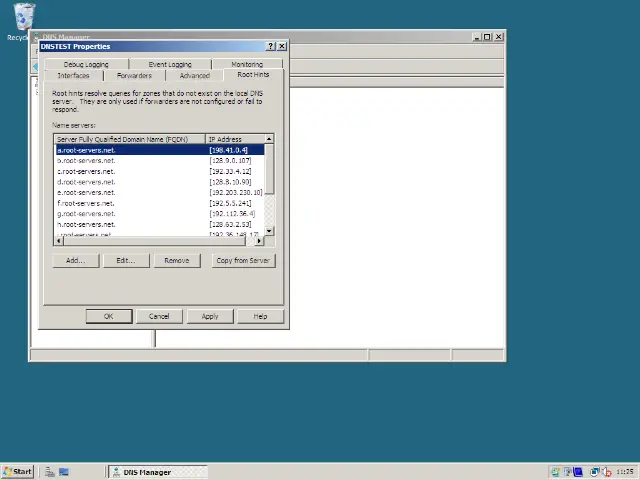This screenshot has height=480, width=640.
Task: Switch to the Forwarders tab
Action: click(x=134, y=76)
